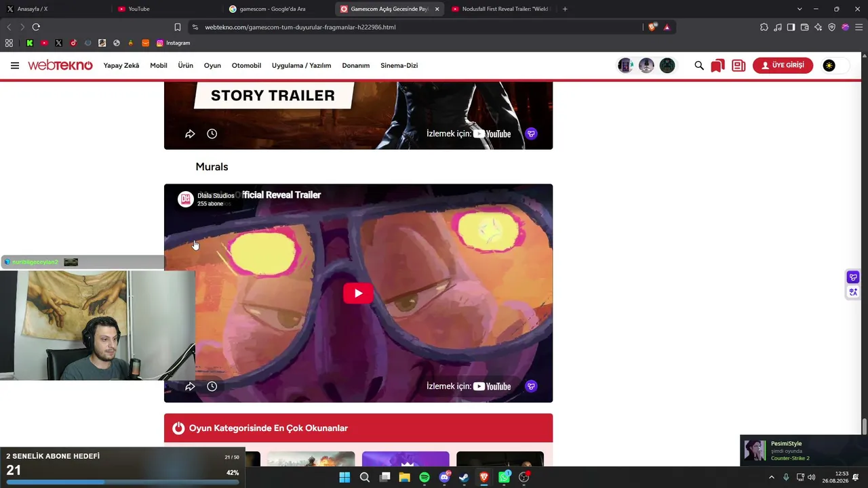Open the Mobil category
The width and height of the screenshot is (868, 488).
click(x=159, y=66)
